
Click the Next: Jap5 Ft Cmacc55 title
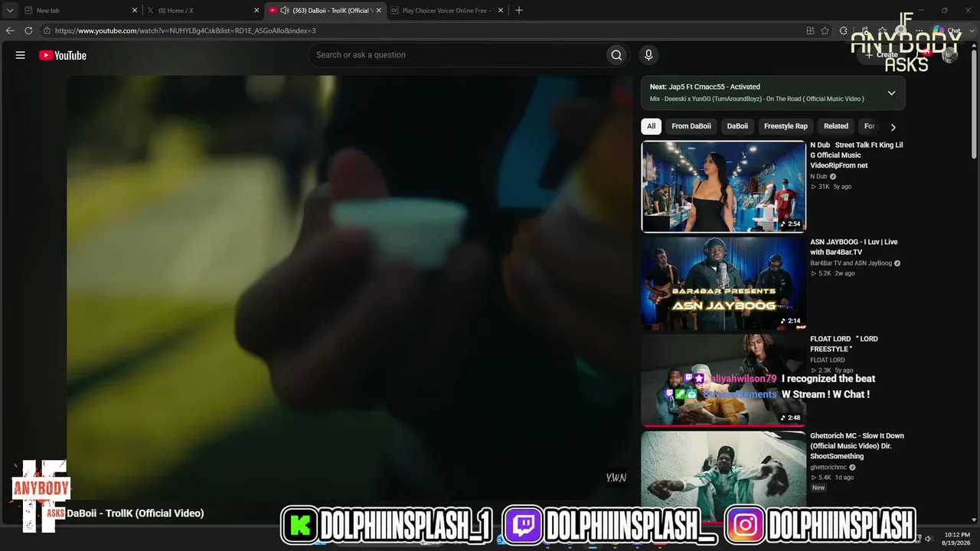(705, 87)
